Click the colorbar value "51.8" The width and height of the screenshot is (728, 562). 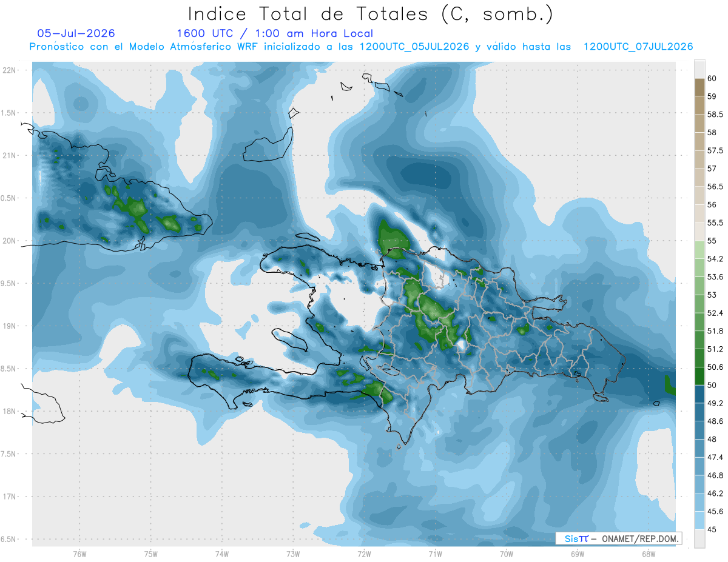pyautogui.click(x=715, y=331)
